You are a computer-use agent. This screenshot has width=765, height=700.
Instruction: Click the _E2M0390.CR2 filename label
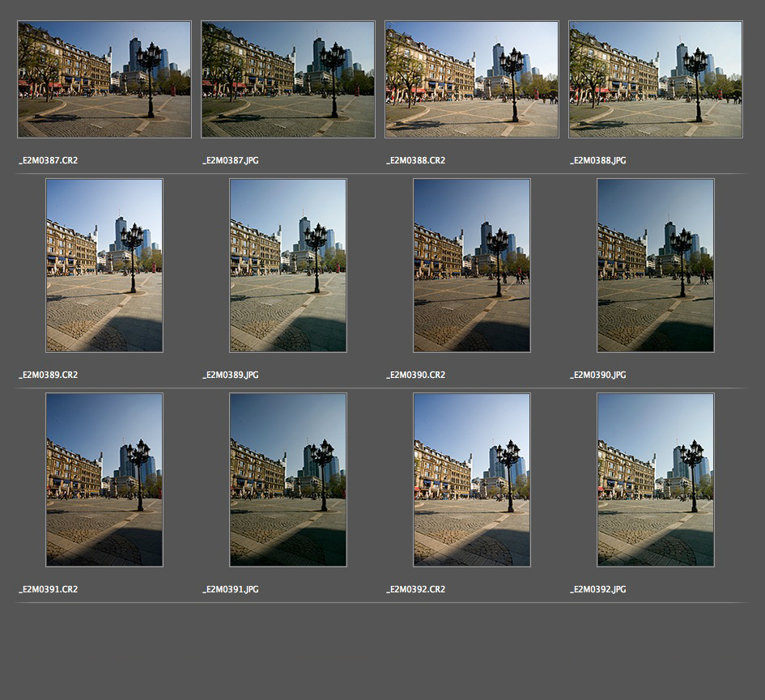pos(416,375)
